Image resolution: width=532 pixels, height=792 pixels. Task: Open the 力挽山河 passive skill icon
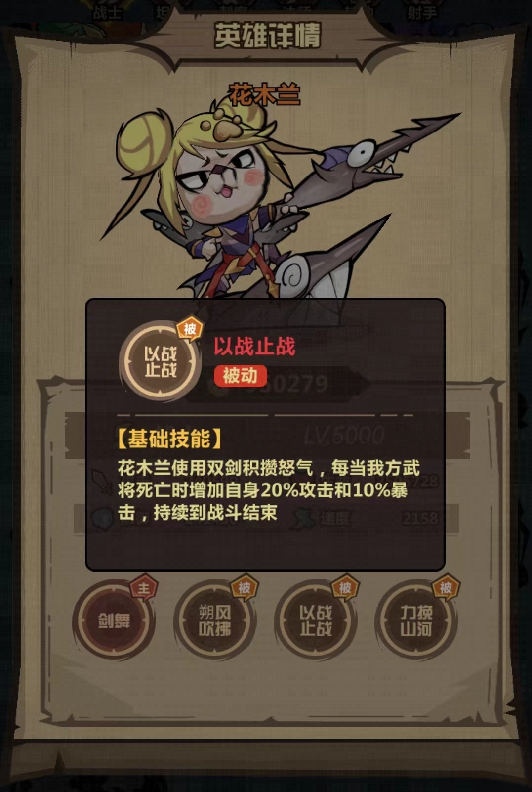(416, 621)
